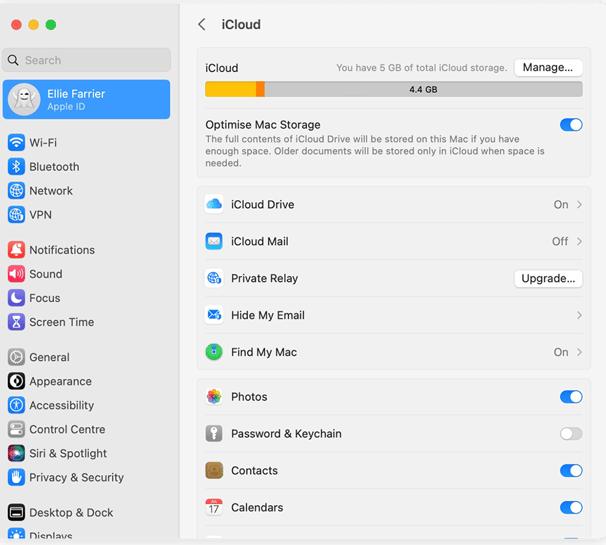Turn off the Photos iCloud switch

[571, 397]
